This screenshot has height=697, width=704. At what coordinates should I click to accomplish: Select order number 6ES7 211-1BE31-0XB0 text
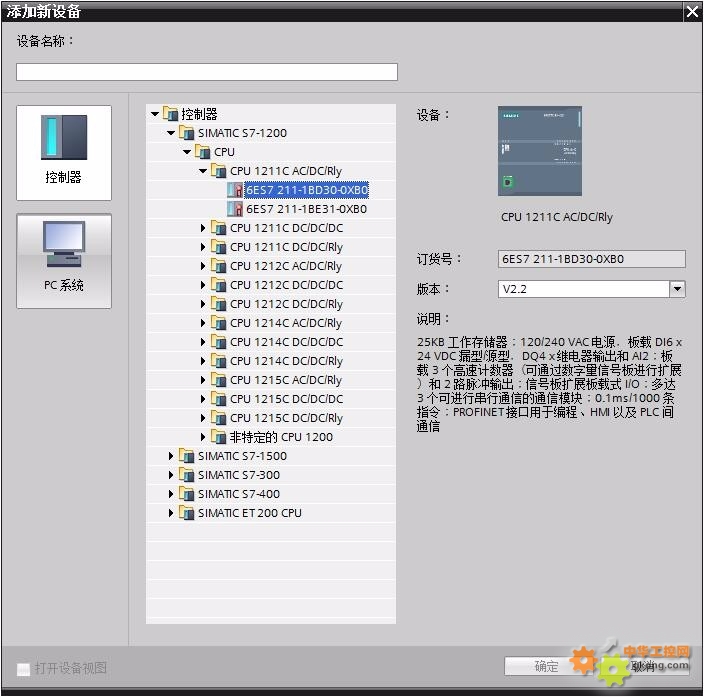(306, 209)
